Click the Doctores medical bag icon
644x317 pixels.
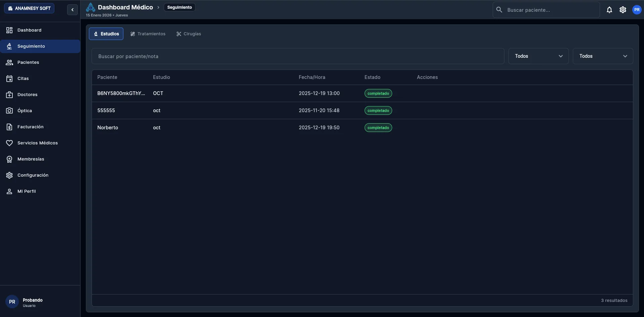(9, 95)
